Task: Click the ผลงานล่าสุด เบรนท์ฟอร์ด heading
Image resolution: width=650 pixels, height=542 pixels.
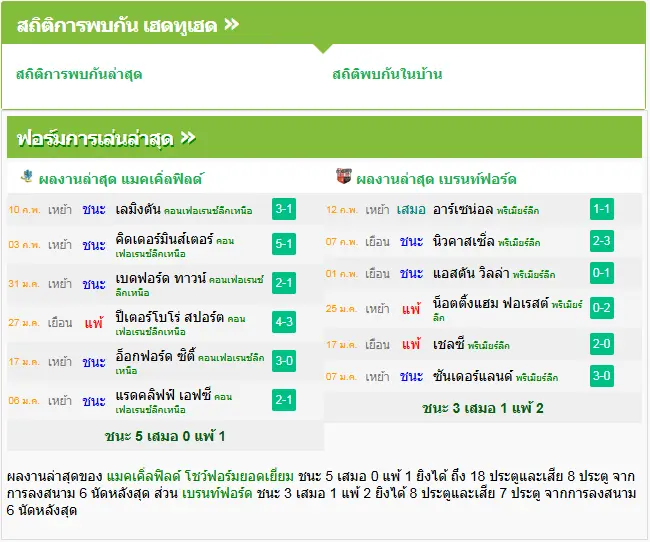Action: click(x=436, y=179)
